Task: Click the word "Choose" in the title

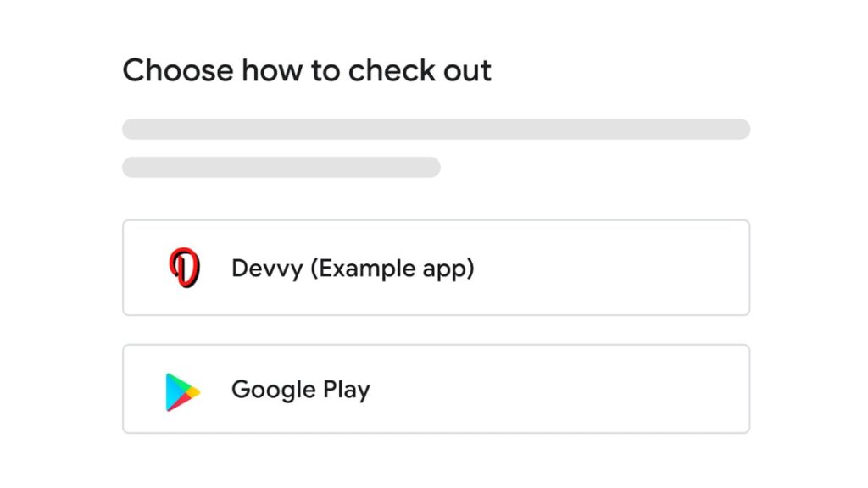Action: tap(178, 71)
